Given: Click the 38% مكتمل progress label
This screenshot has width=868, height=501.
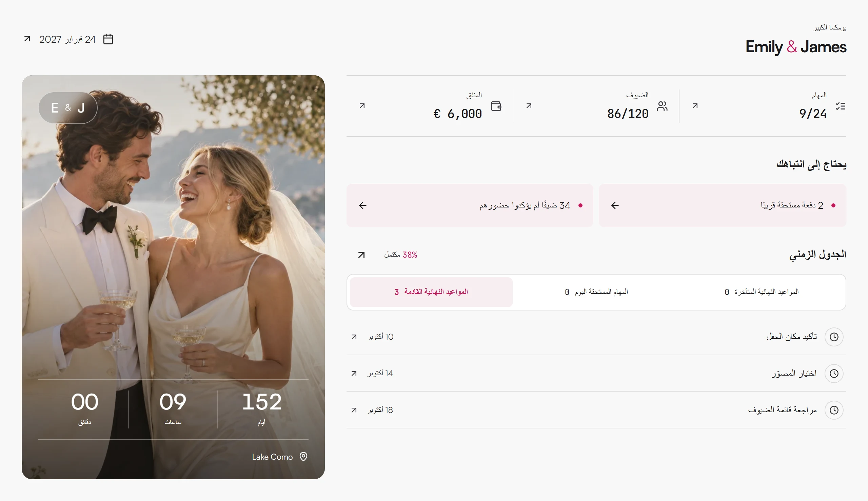Looking at the screenshot, I should point(401,255).
